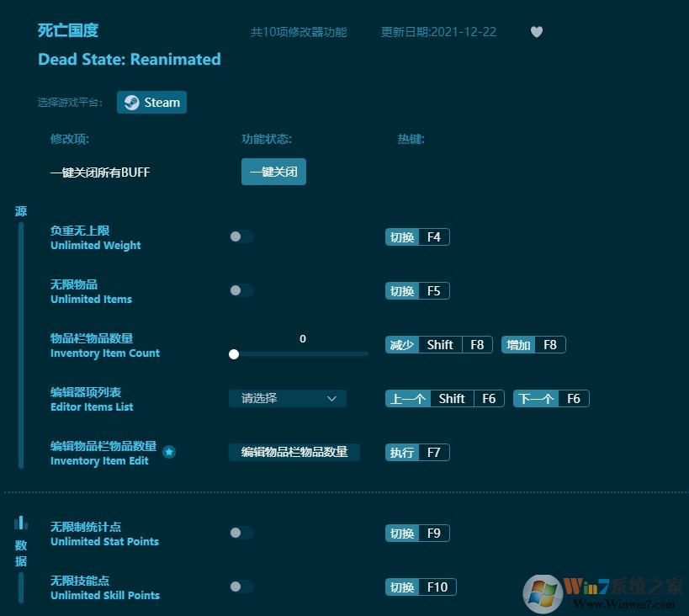Click the 上一个 Shift F6 hotkey button
This screenshot has height=616, width=689.
(445, 398)
